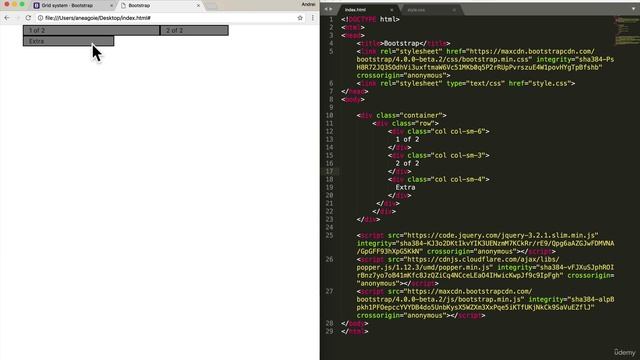This screenshot has height=360, width=640.
Task: Click the 'Extra' column on page
Action: click(69, 41)
